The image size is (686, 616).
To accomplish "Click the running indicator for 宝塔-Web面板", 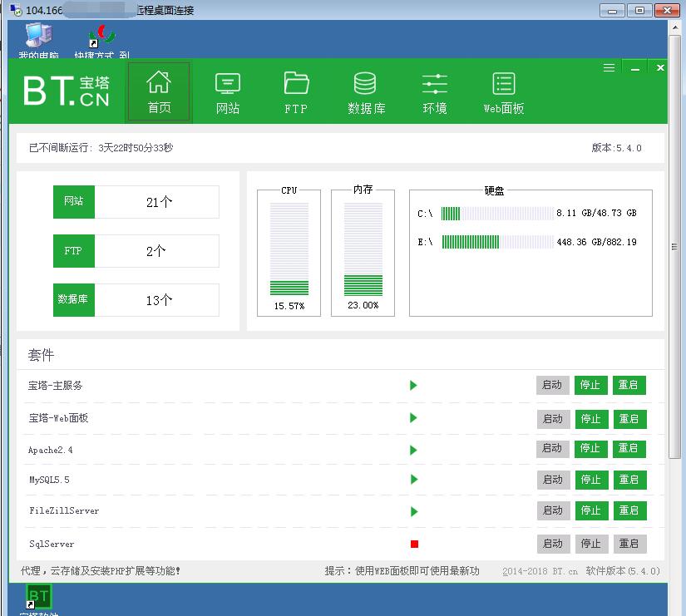I will click(413, 418).
